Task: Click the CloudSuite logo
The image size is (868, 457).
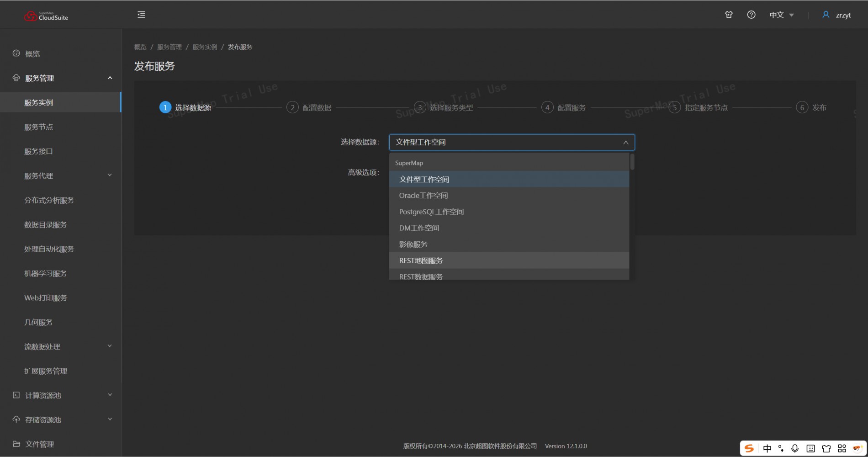Action: coord(46,16)
